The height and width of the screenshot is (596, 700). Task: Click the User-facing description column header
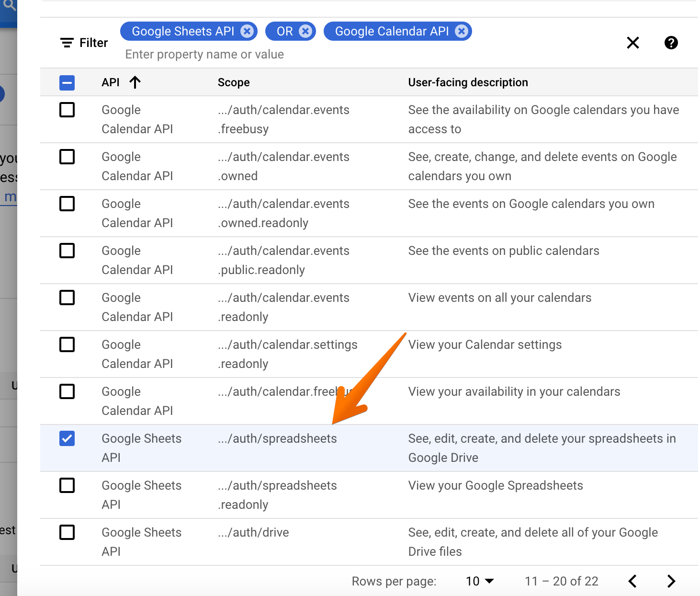pos(468,82)
